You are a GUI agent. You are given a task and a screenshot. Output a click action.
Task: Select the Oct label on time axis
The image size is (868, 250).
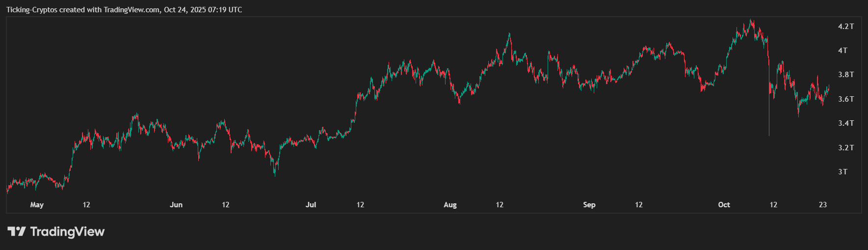724,205
